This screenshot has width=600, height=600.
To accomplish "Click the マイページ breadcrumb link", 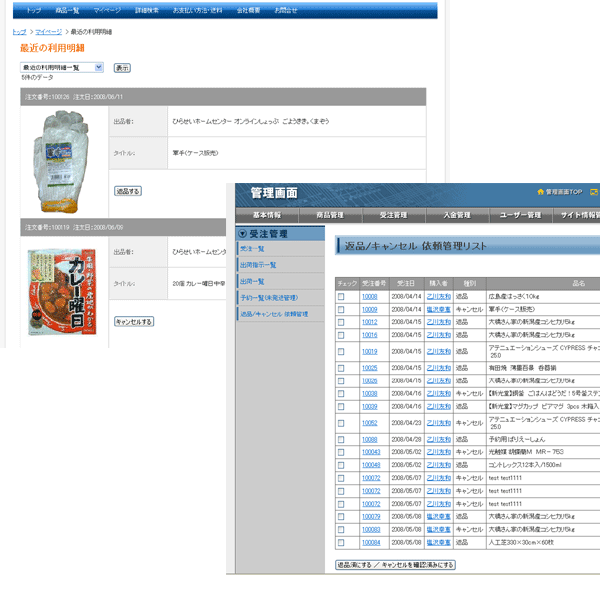I will (x=48, y=32).
